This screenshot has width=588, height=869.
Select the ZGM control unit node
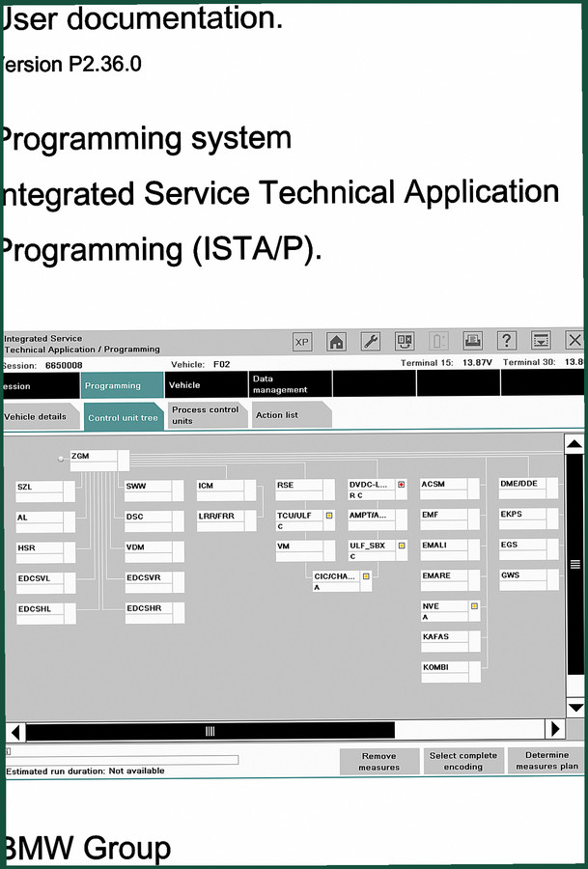pyautogui.click(x=99, y=461)
